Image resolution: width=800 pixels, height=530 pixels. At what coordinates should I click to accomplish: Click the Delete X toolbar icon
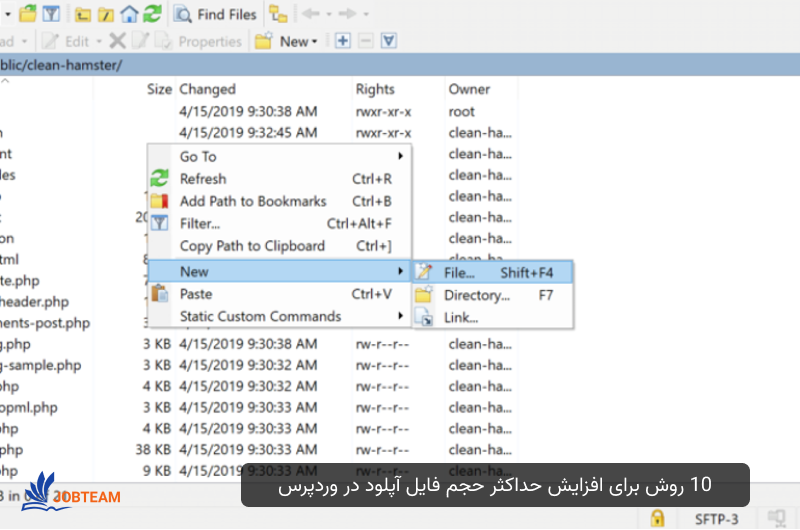coord(117,41)
